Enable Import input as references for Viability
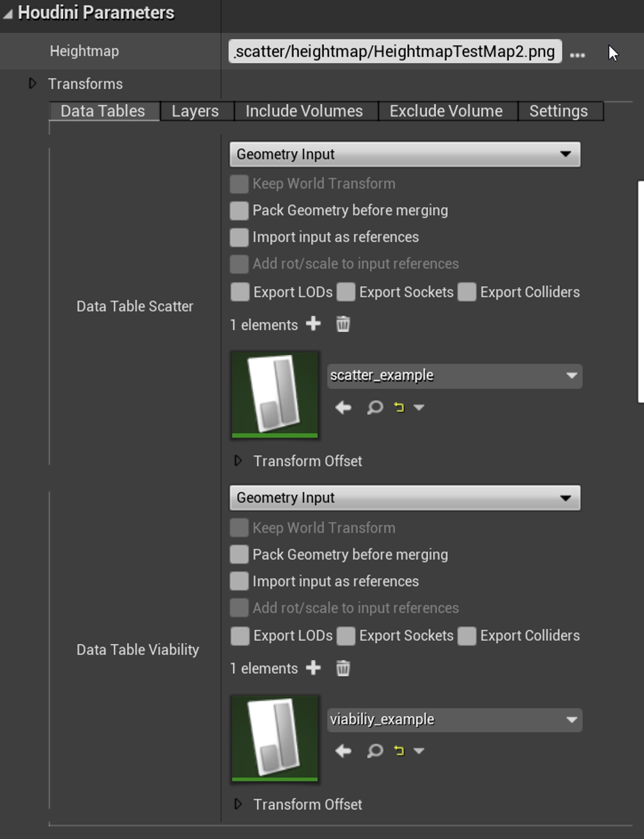 pyautogui.click(x=239, y=581)
